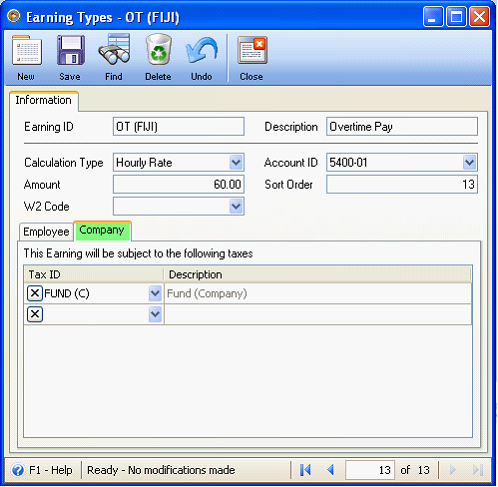Expand the W2 Code dropdown
Image resolution: width=498 pixels, height=487 pixels.
(236, 207)
